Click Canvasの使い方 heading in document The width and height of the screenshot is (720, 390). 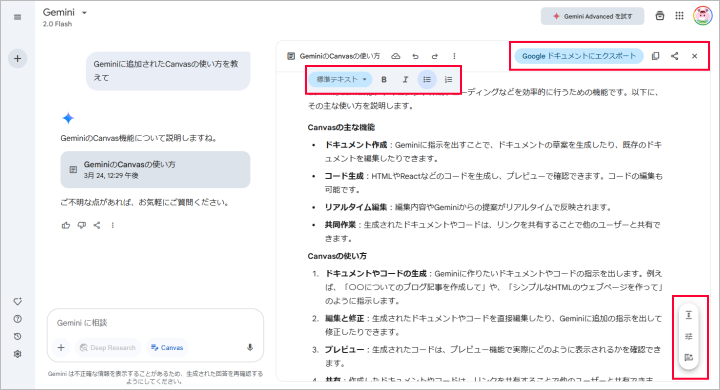(x=337, y=256)
